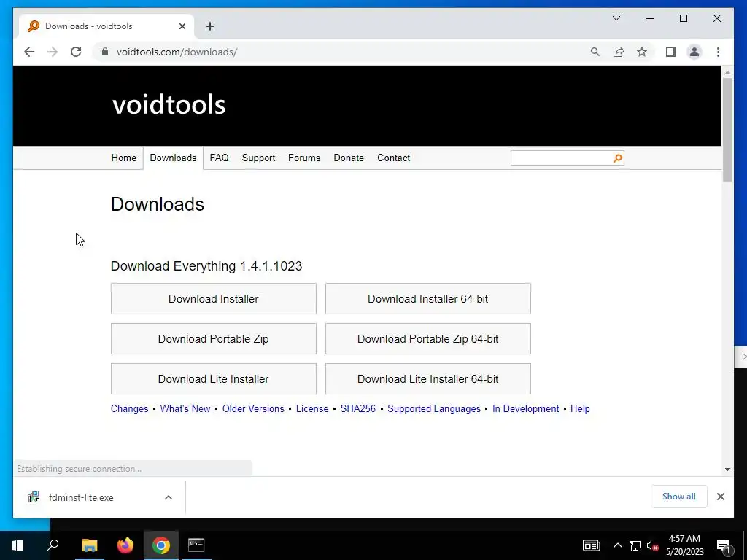
Task: View site security lock info
Action: click(x=105, y=52)
